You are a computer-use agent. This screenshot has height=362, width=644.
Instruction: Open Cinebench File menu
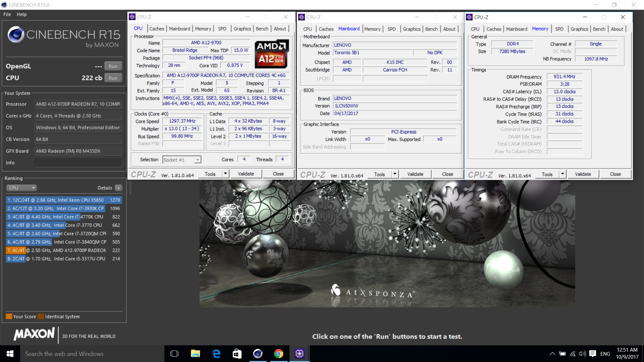click(7, 14)
